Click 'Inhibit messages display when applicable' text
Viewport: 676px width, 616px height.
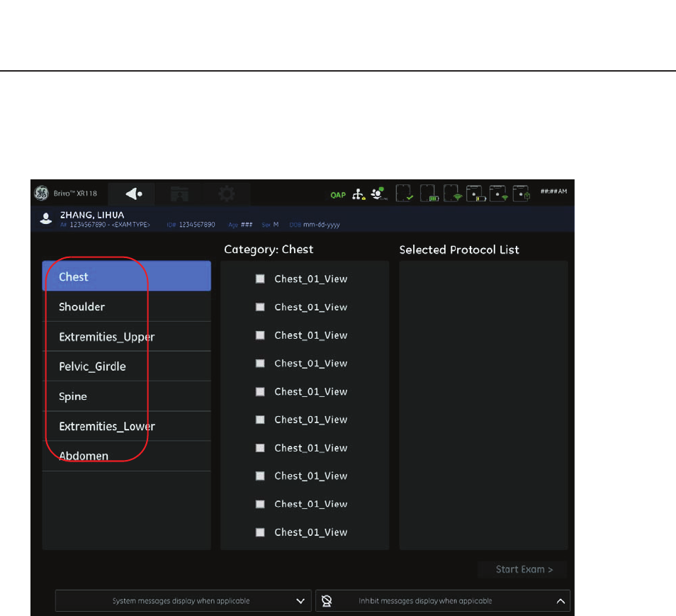point(425,601)
